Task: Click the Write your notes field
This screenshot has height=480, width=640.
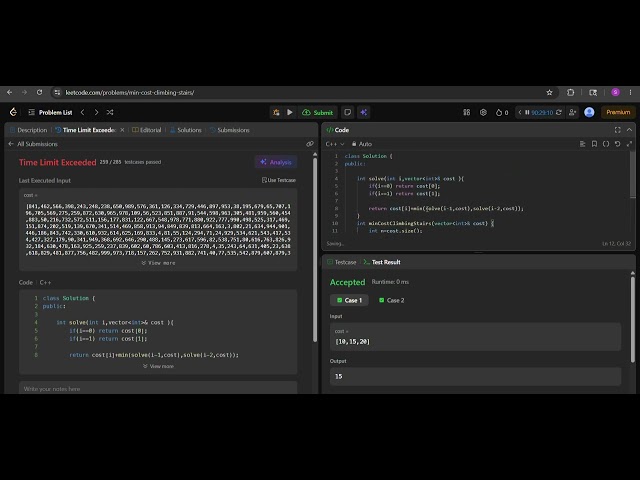Action: coord(158,388)
